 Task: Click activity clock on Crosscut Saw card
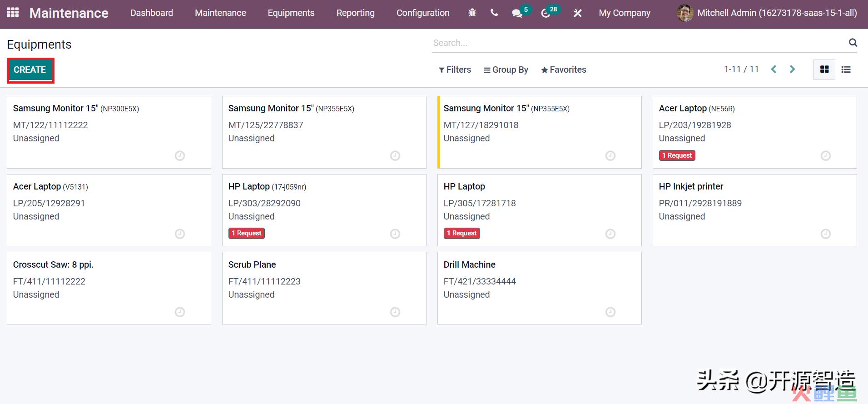coord(180,312)
